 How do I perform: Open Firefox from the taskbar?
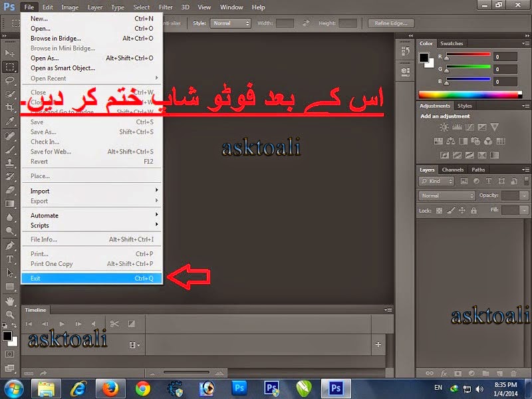tap(110, 388)
